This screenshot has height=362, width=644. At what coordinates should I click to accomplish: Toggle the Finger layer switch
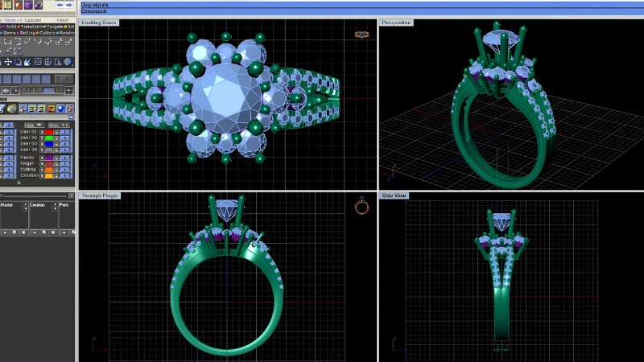(x=64, y=163)
